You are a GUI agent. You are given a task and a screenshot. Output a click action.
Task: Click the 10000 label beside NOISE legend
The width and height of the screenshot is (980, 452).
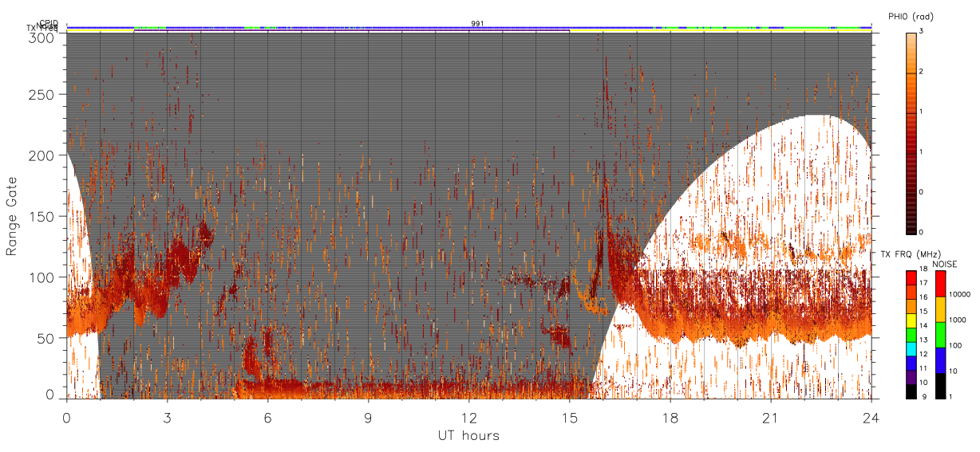coord(960,294)
